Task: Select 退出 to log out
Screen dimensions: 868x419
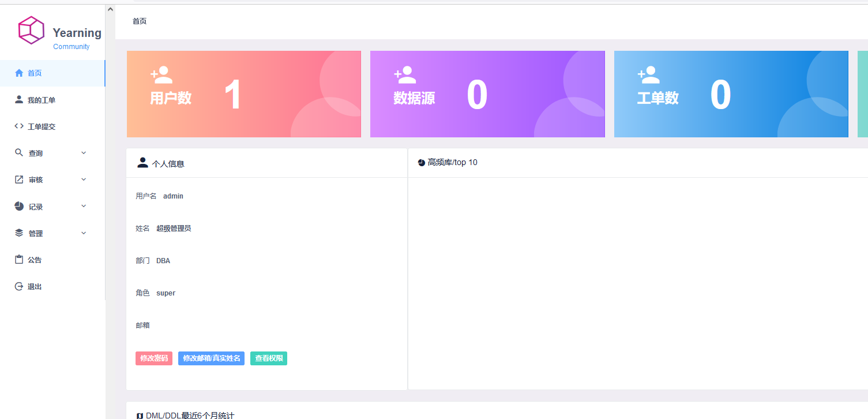Action: click(x=52, y=286)
